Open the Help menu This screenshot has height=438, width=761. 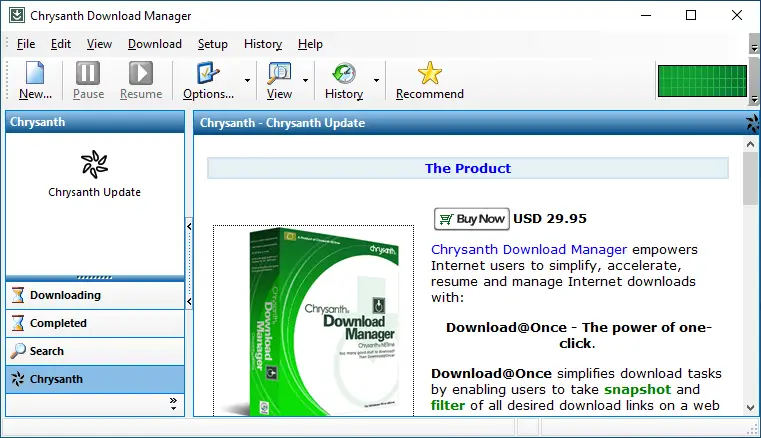click(310, 44)
